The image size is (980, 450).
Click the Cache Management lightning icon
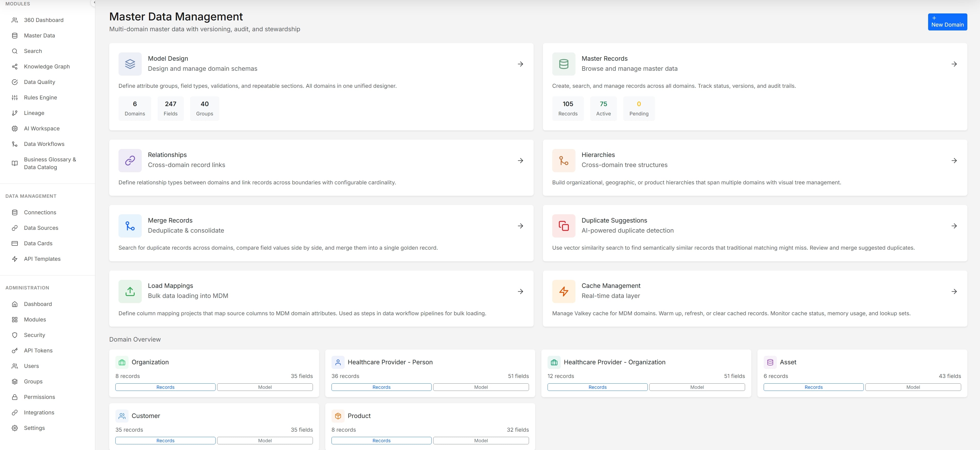pyautogui.click(x=563, y=291)
